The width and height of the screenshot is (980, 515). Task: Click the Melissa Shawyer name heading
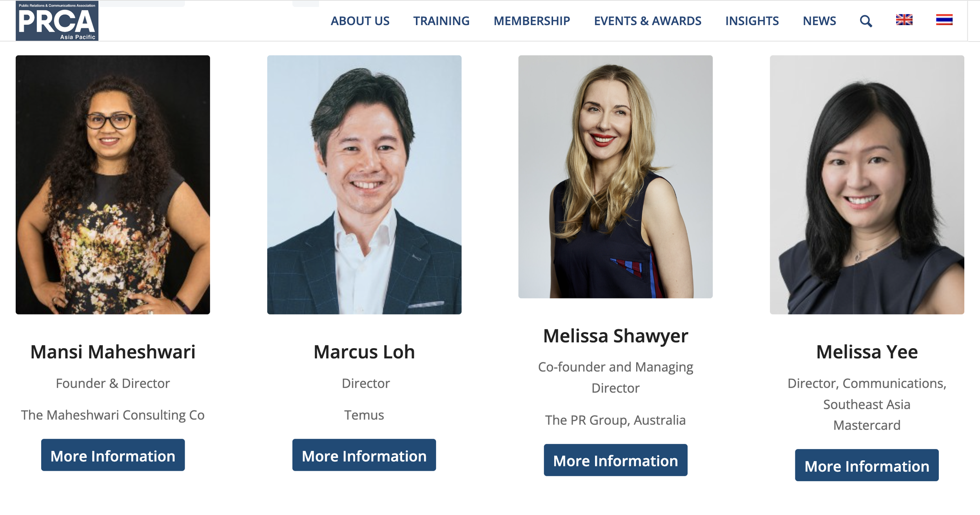(615, 336)
